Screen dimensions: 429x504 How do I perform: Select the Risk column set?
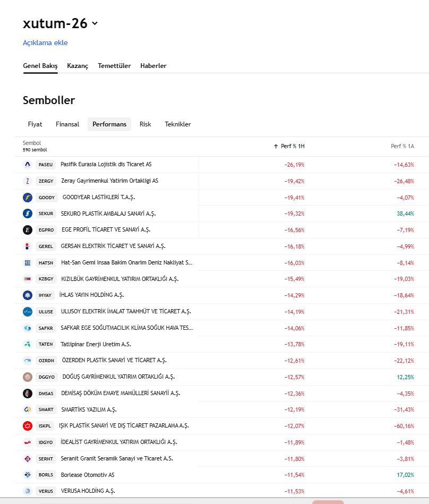tap(145, 124)
